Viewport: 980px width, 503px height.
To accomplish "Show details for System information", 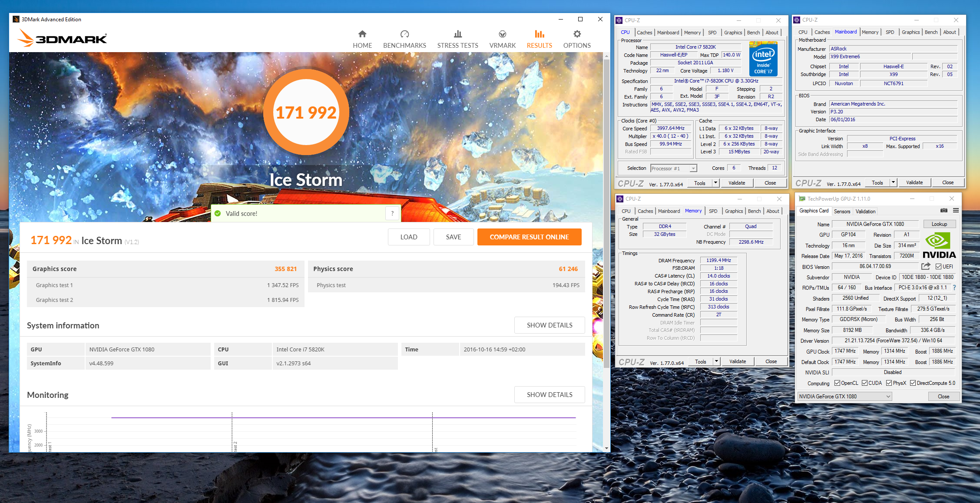I will click(x=550, y=325).
